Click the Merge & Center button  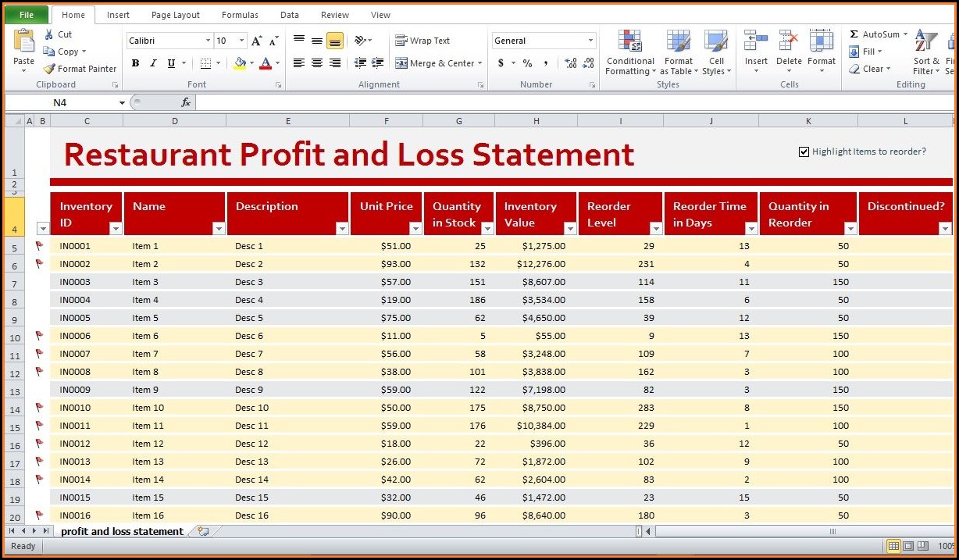point(439,63)
